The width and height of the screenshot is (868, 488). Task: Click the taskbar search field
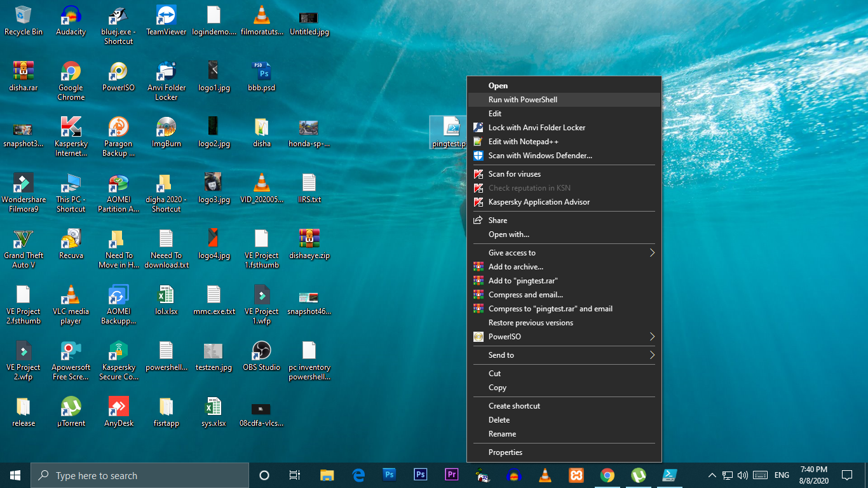[x=140, y=475]
